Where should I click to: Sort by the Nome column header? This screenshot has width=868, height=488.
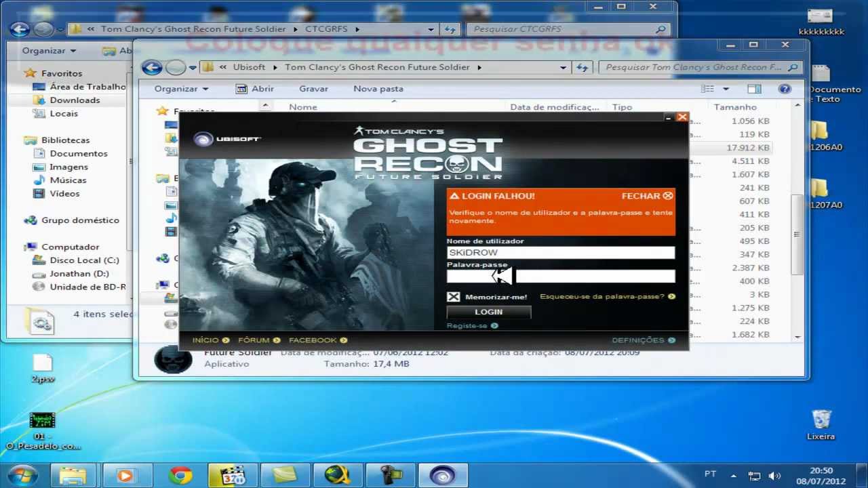[x=303, y=107]
